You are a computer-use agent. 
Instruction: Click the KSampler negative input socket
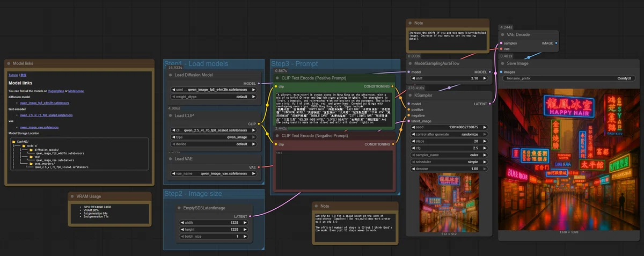pyautogui.click(x=408, y=115)
